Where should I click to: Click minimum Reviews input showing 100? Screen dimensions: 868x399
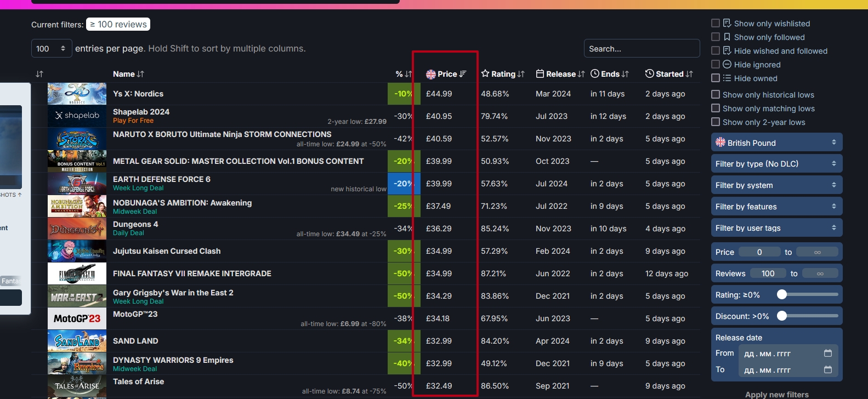tap(768, 273)
